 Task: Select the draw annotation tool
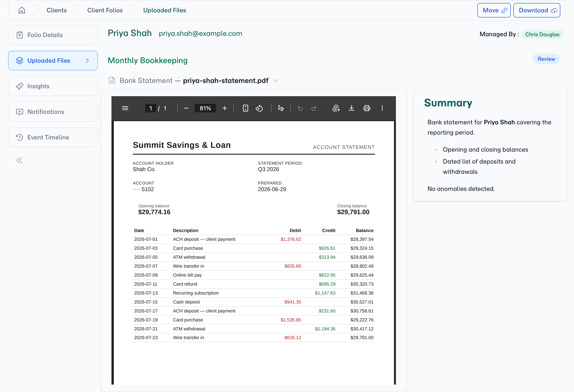pos(281,108)
